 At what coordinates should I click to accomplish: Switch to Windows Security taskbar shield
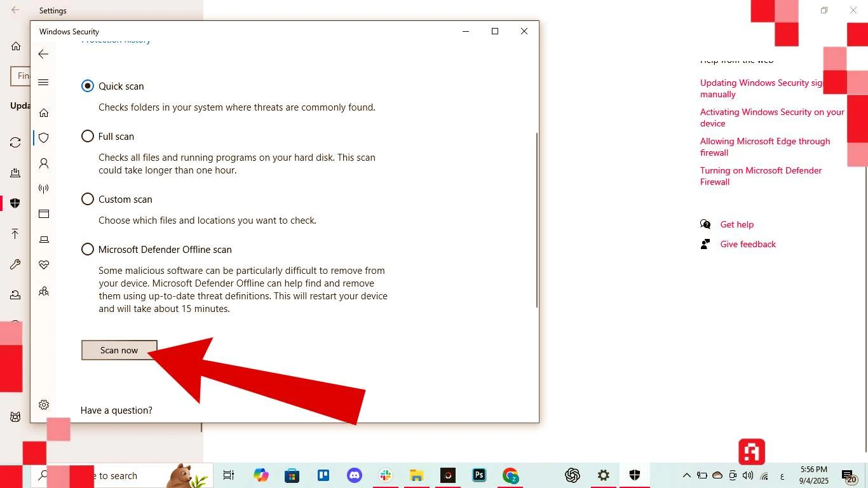pyautogui.click(x=634, y=475)
